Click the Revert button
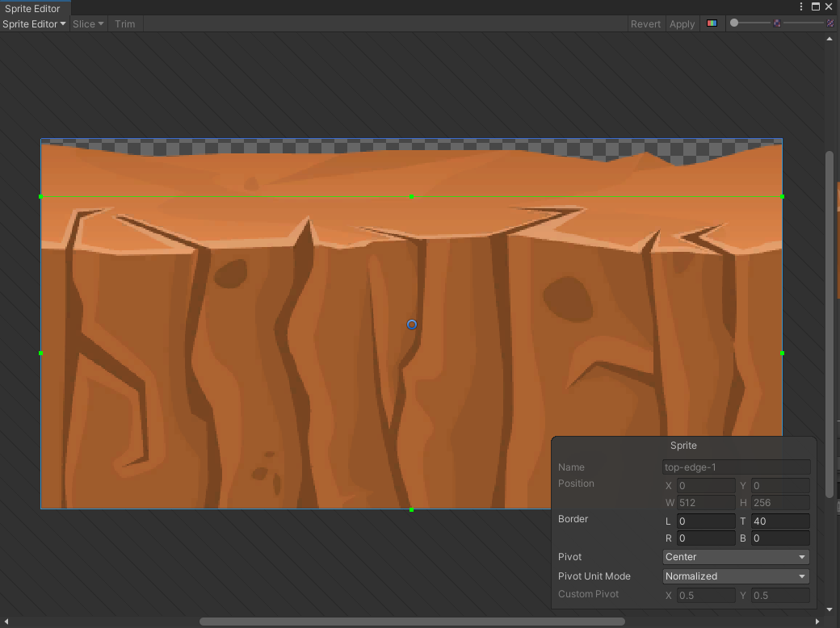This screenshot has height=628, width=840. 645,23
